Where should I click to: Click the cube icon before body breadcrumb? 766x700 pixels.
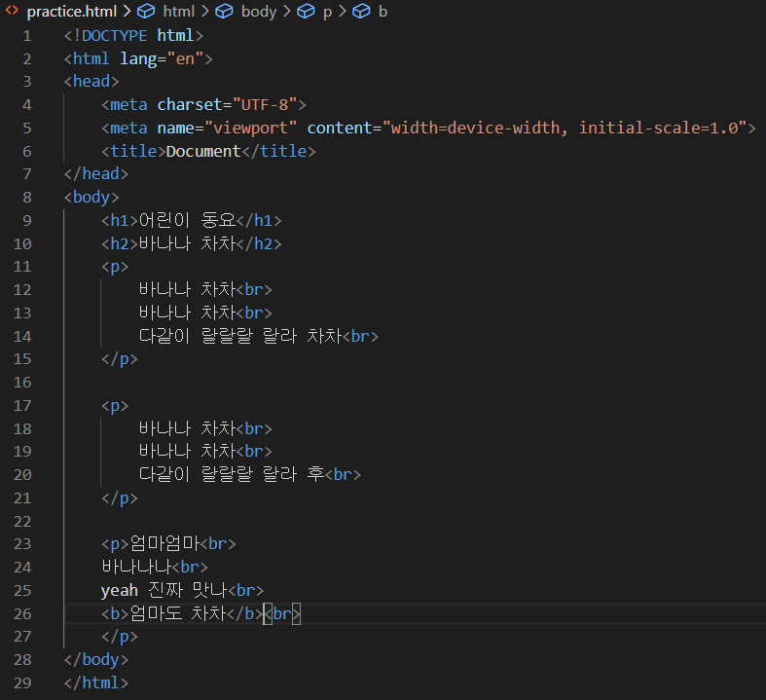[x=224, y=11]
